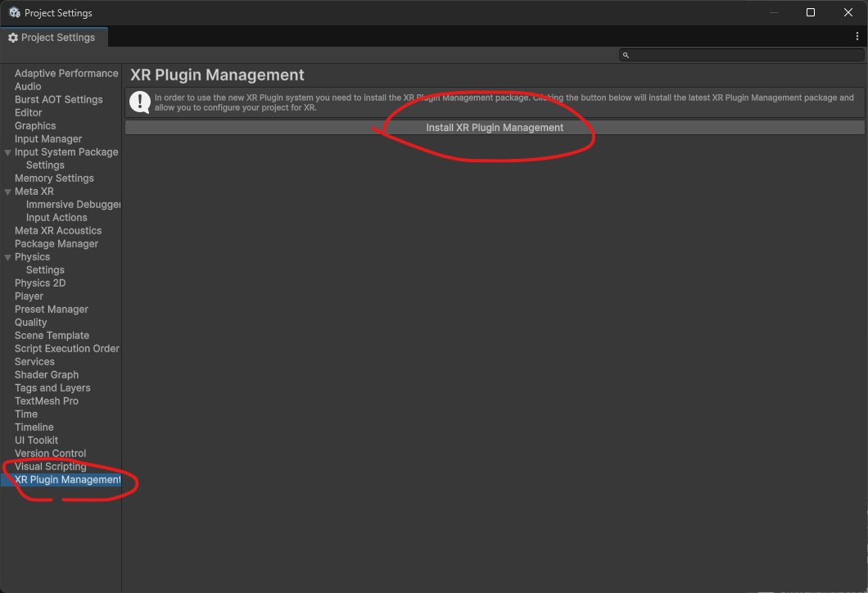
Task: Select the Editor settings entry
Action: click(28, 112)
